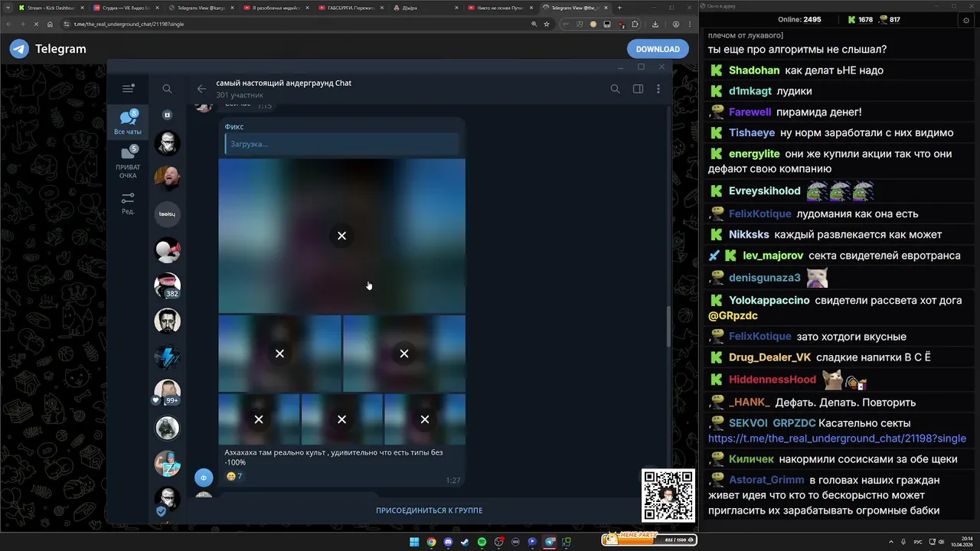
Task: Open the browser extensions puzzle icon
Action: [635, 24]
